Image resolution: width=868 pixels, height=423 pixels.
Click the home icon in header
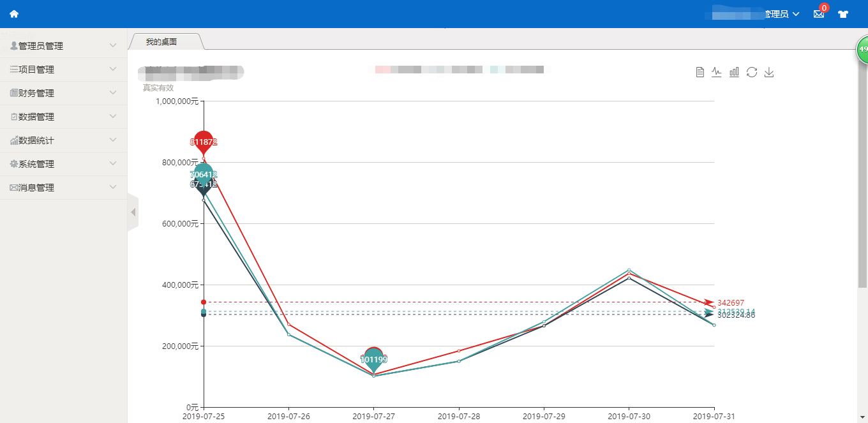pos(14,14)
